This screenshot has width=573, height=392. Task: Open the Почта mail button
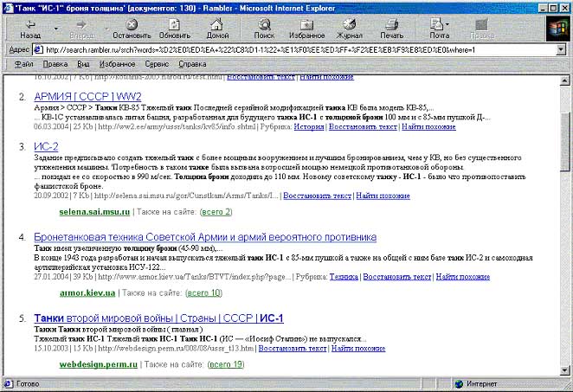(x=437, y=29)
